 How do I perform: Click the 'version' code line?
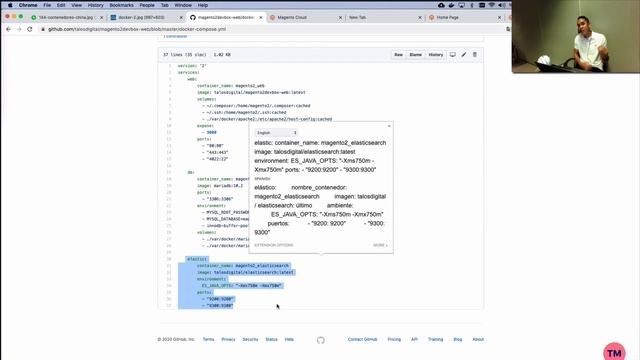pyautogui.click(x=192, y=66)
